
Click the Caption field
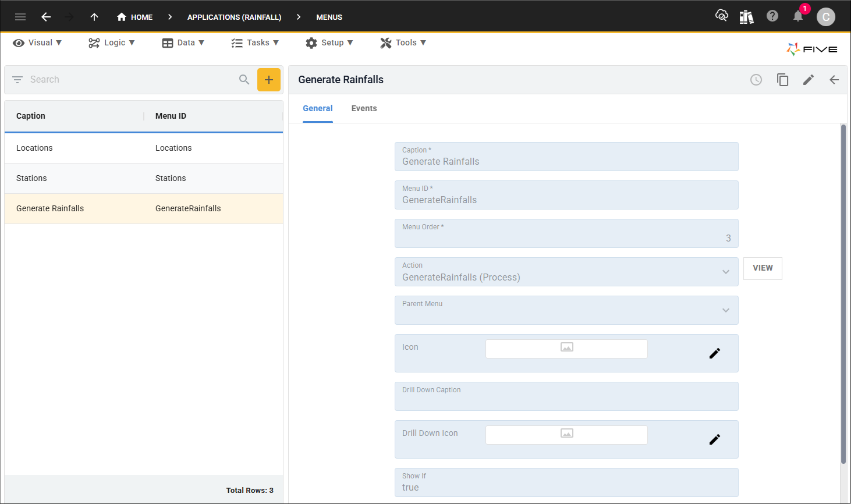click(566, 157)
